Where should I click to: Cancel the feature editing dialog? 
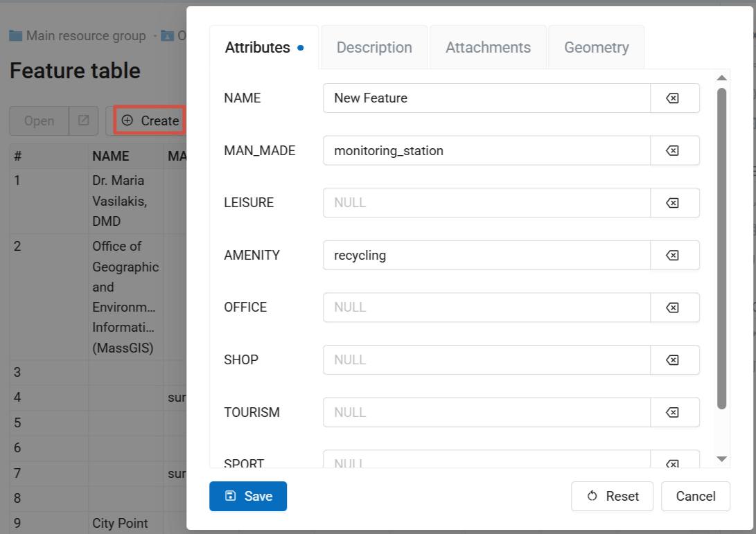695,496
